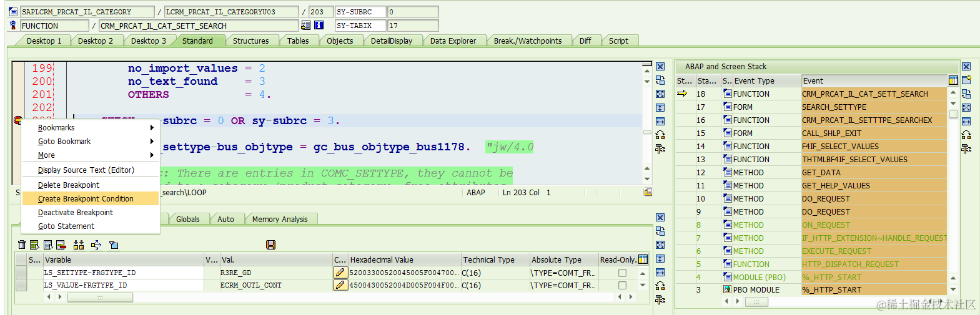Screen dimensions: 980x315
Task: Open the Data Explorer tab
Action: pos(453,41)
